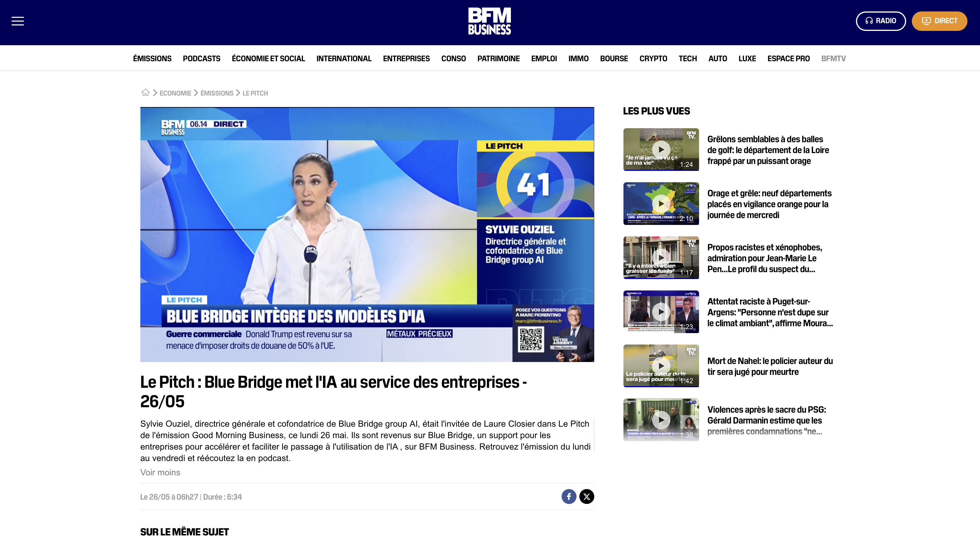Open Bourse menu item
The image size is (980, 538).
click(614, 59)
